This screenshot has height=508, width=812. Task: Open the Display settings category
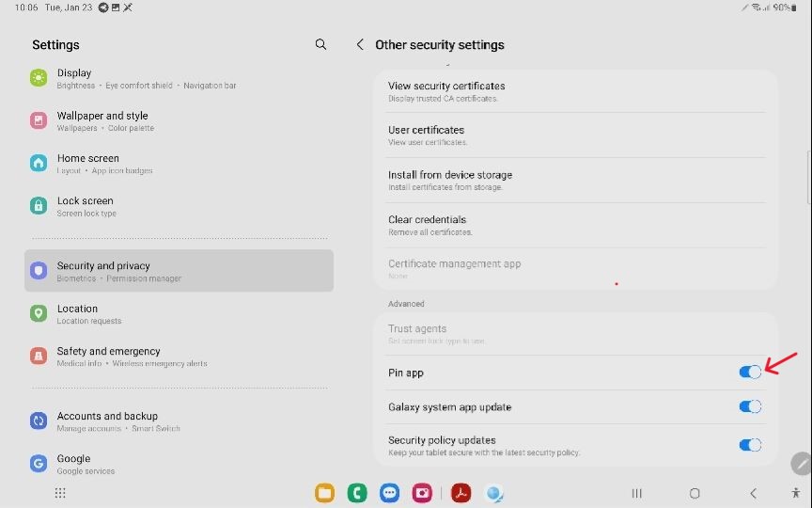pyautogui.click(x=179, y=78)
